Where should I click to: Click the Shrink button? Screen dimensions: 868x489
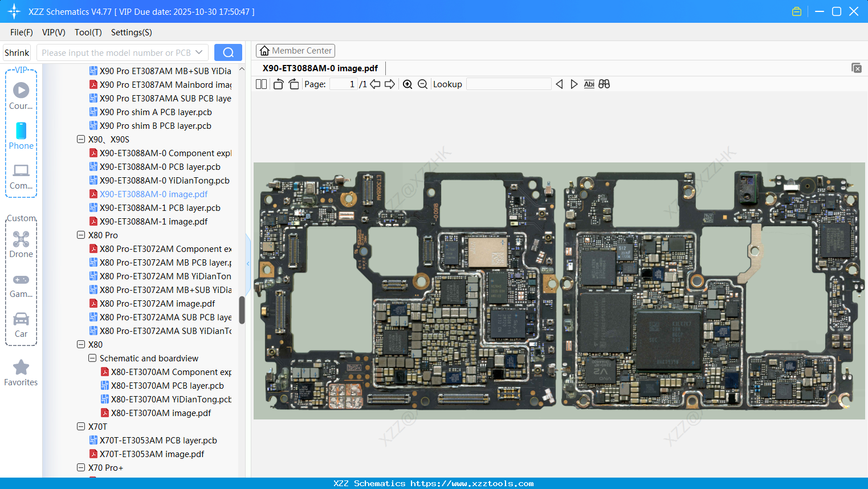tap(17, 52)
